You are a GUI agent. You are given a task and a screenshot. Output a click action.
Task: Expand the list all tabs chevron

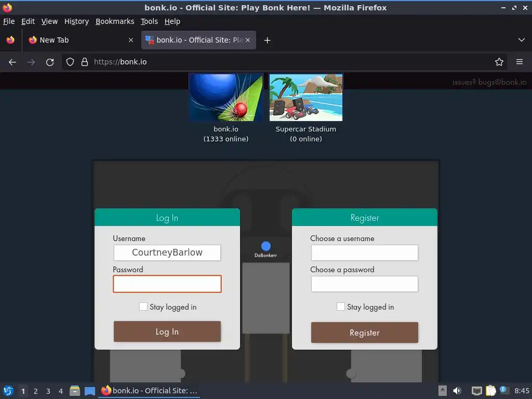(x=522, y=40)
